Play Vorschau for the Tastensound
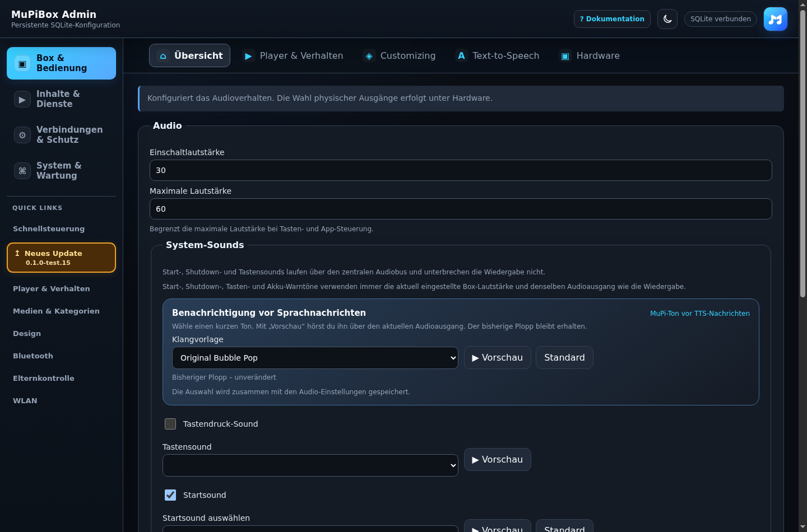This screenshot has width=807, height=532. click(x=498, y=460)
